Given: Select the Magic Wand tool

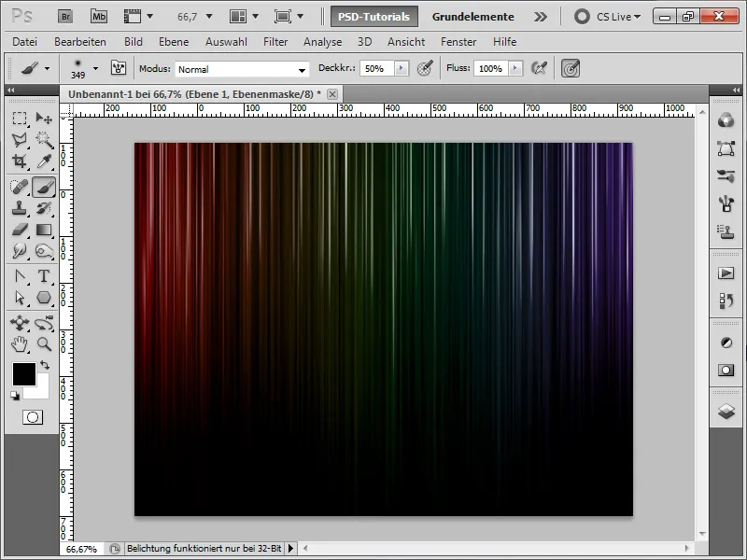Looking at the screenshot, I should pyautogui.click(x=44, y=139).
